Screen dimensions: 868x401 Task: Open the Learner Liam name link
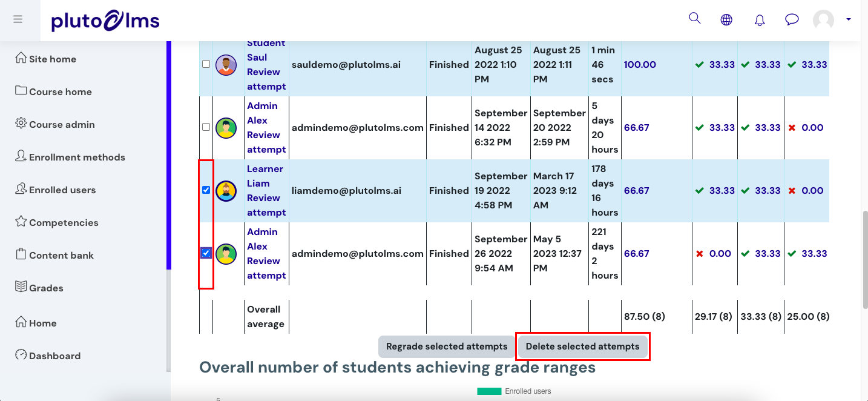[x=265, y=176]
